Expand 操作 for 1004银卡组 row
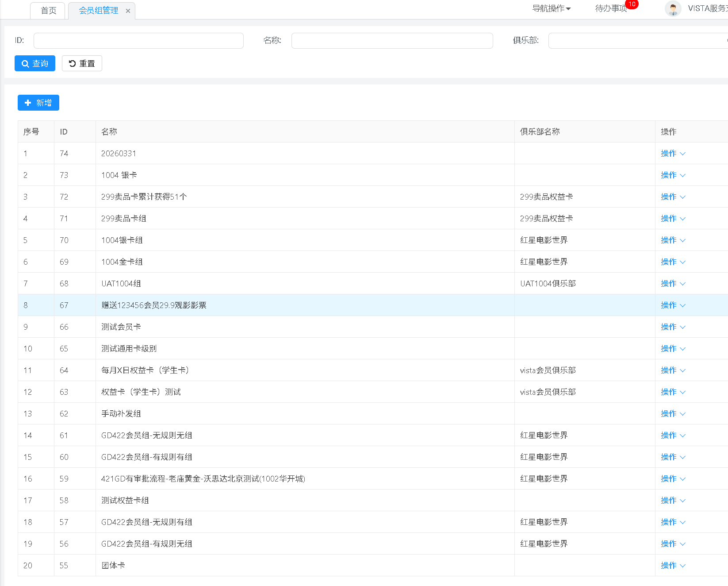 point(673,240)
